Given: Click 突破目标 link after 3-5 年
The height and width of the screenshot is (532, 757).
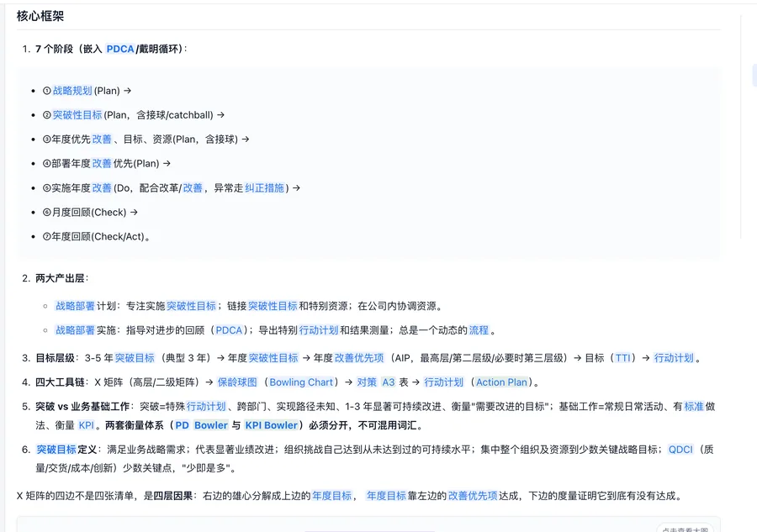Looking at the screenshot, I should click(135, 358).
